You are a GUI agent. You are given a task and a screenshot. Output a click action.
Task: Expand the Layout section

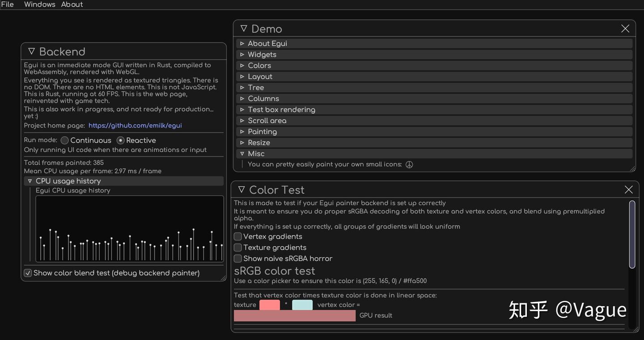point(434,76)
